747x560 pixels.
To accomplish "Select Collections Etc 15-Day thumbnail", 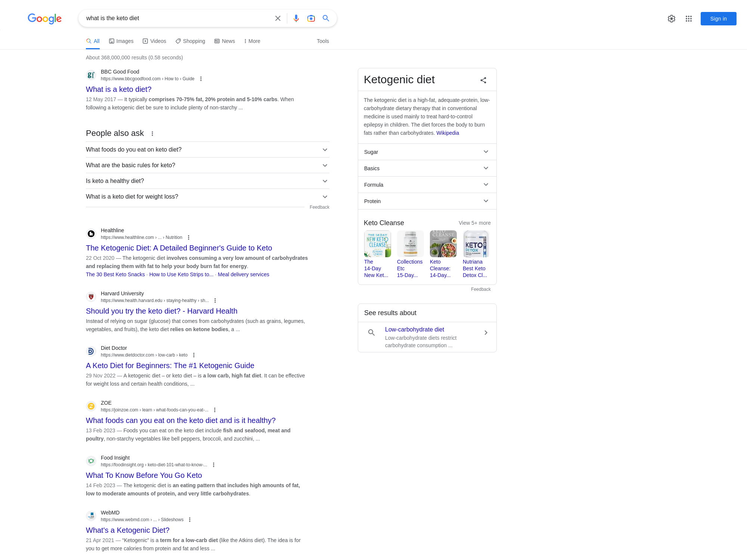I will click(410, 244).
